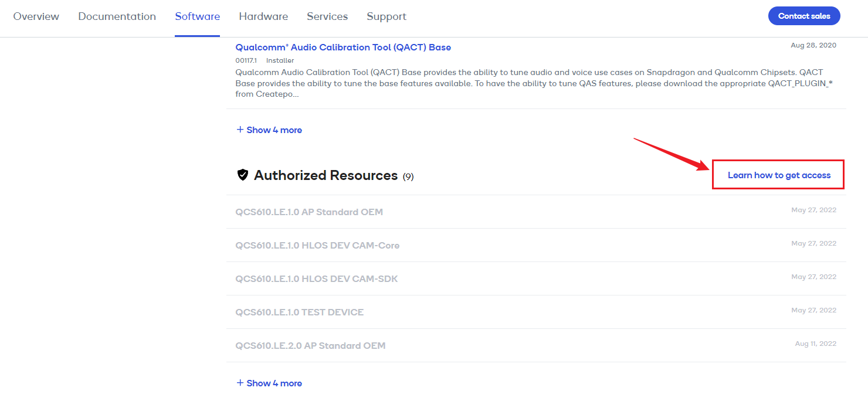Open the Overview tab

[x=36, y=16]
